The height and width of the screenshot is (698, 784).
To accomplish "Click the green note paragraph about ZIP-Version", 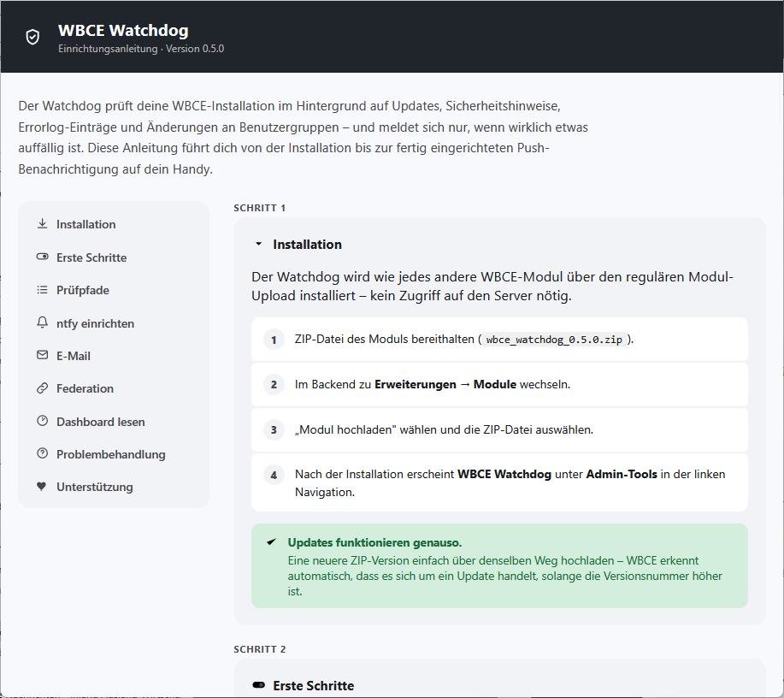I will (505, 576).
